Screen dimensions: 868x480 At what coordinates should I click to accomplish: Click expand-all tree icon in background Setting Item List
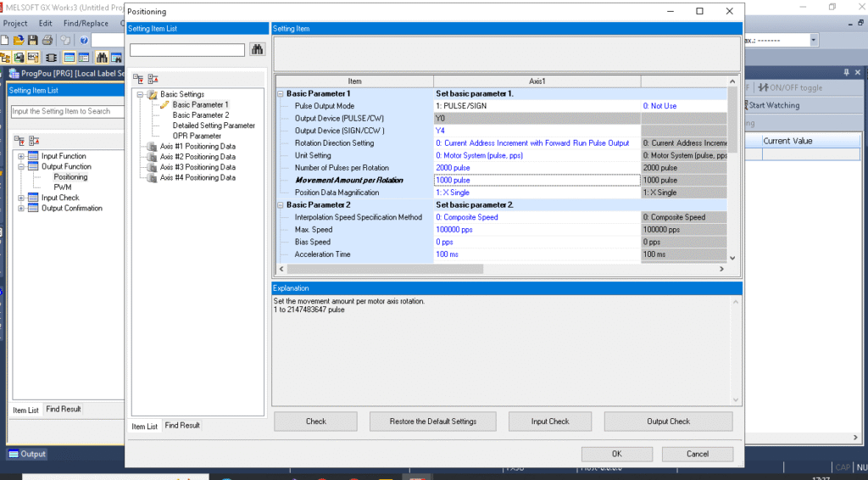[x=19, y=141]
